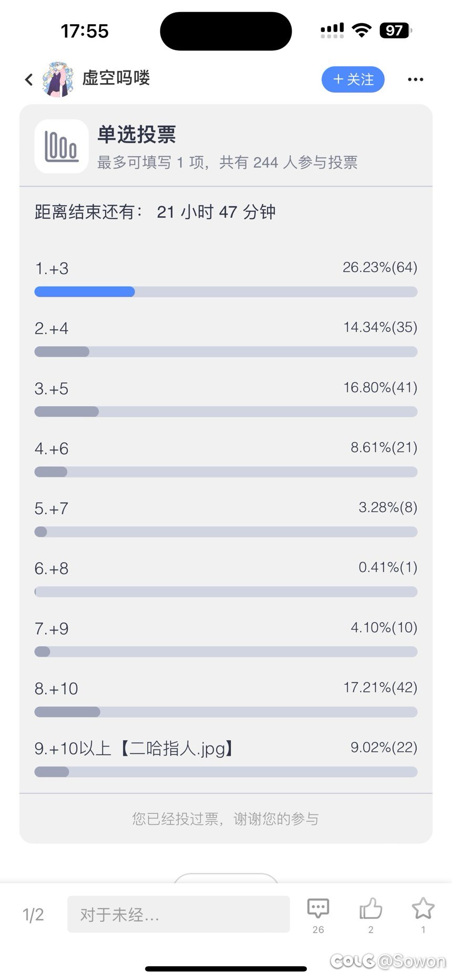Click the +5 option progress bar
Image resolution: width=452 pixels, height=980 pixels.
pyautogui.click(x=225, y=412)
